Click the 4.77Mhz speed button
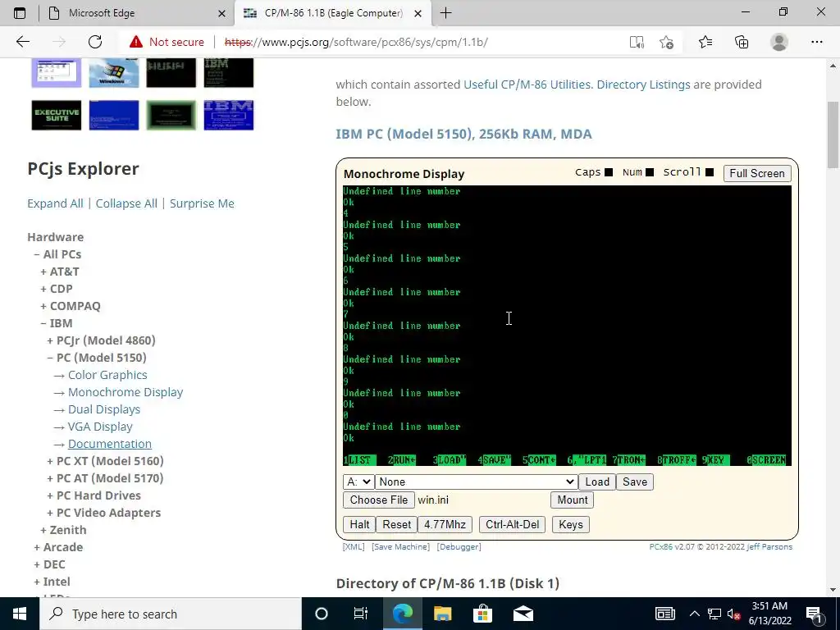 tap(445, 524)
